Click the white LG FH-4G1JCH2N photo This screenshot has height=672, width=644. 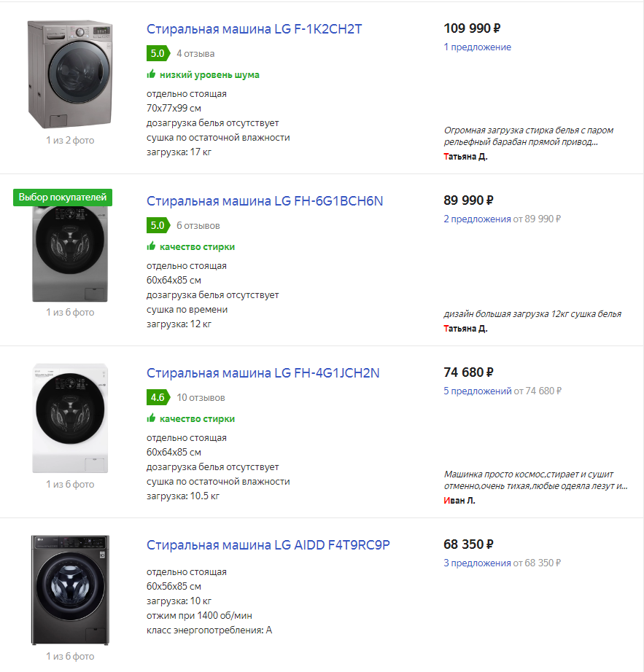(x=69, y=418)
